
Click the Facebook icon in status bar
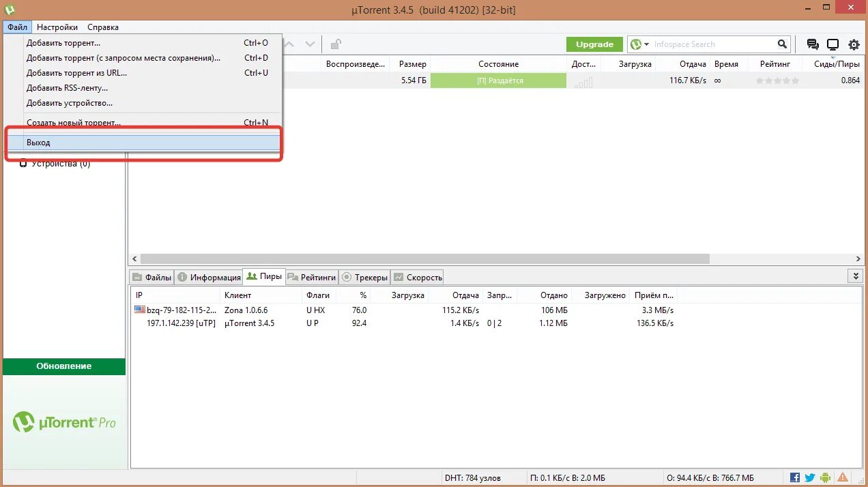[795, 477]
